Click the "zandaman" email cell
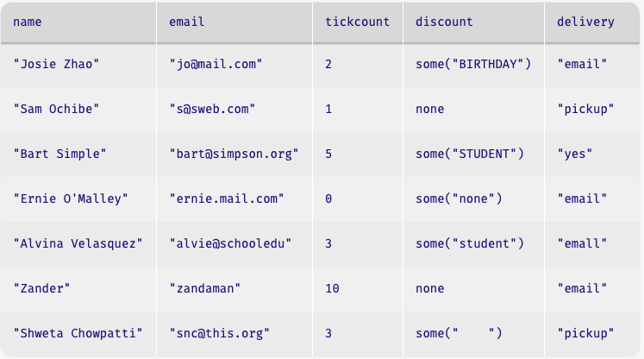Viewport: 644px width, 359px height. tap(234, 288)
